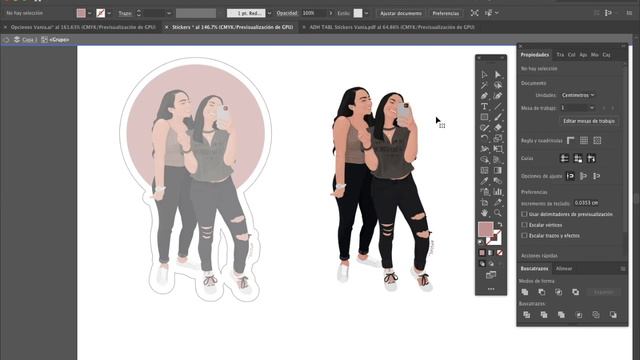Pick the Free Transform tool
Screen dimensions: 640x360
pos(498,149)
